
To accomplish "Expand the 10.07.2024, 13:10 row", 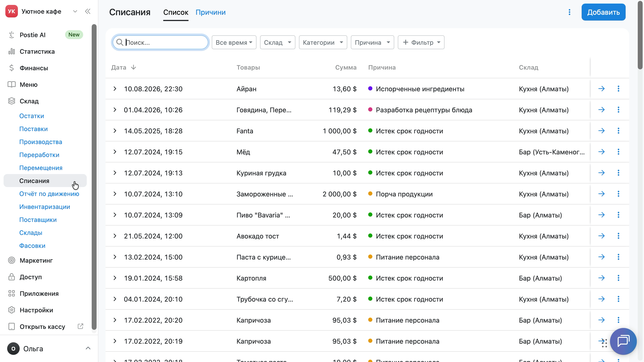I will [x=115, y=194].
